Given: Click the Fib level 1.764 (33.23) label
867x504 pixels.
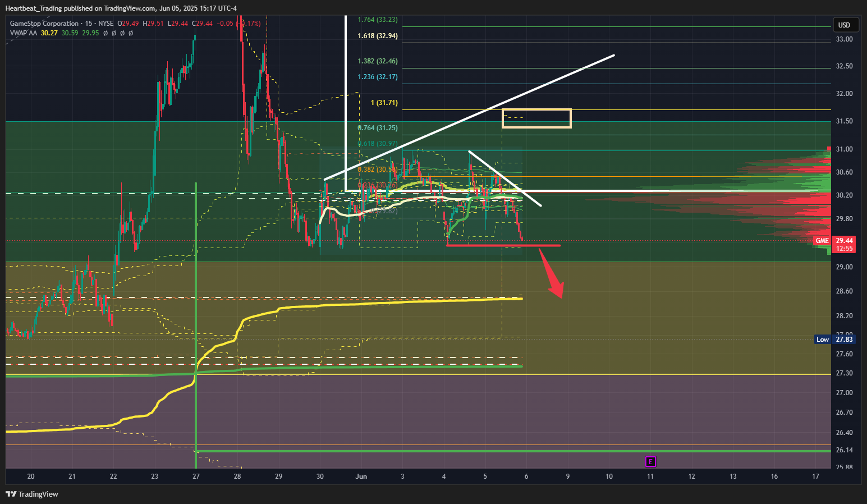Looking at the screenshot, I should pos(378,20).
